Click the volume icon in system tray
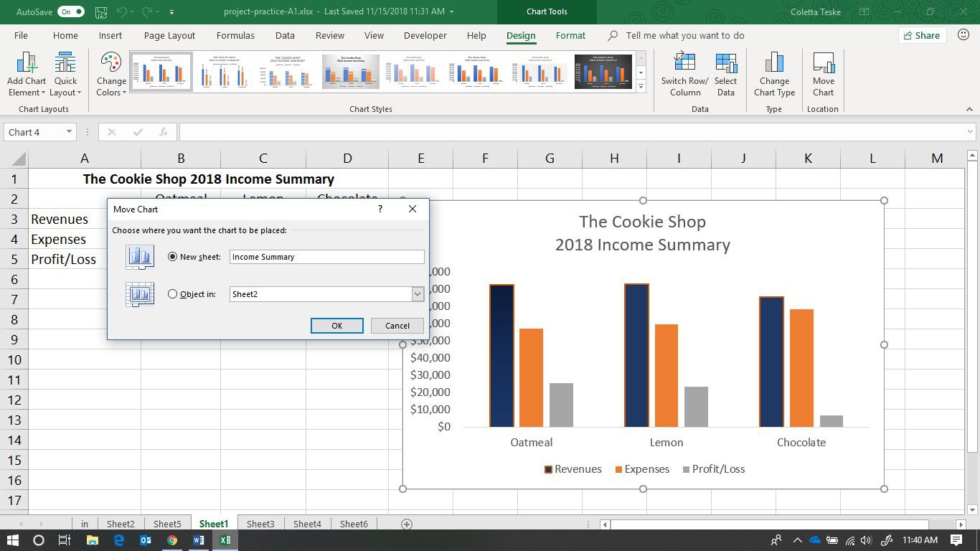This screenshot has height=551, width=980. click(x=866, y=540)
